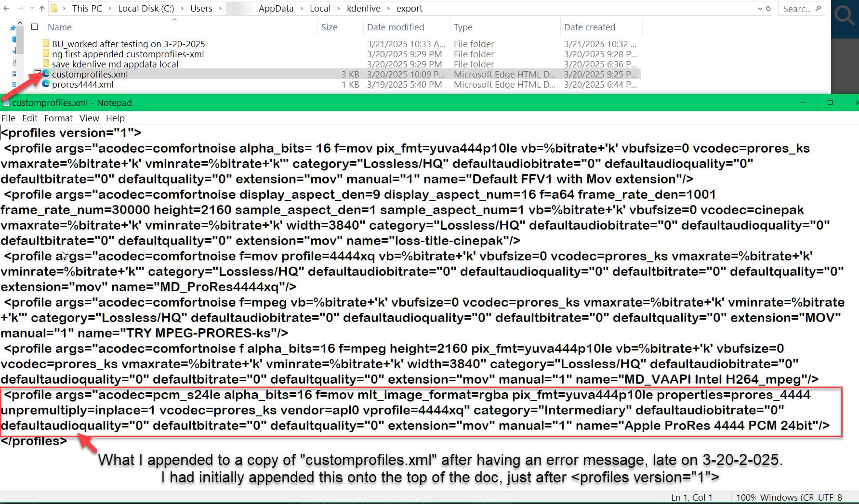The width and height of the screenshot is (859, 504).
Task: Click modified date '3/19/2025 5:40 PM'
Action: tap(405, 84)
